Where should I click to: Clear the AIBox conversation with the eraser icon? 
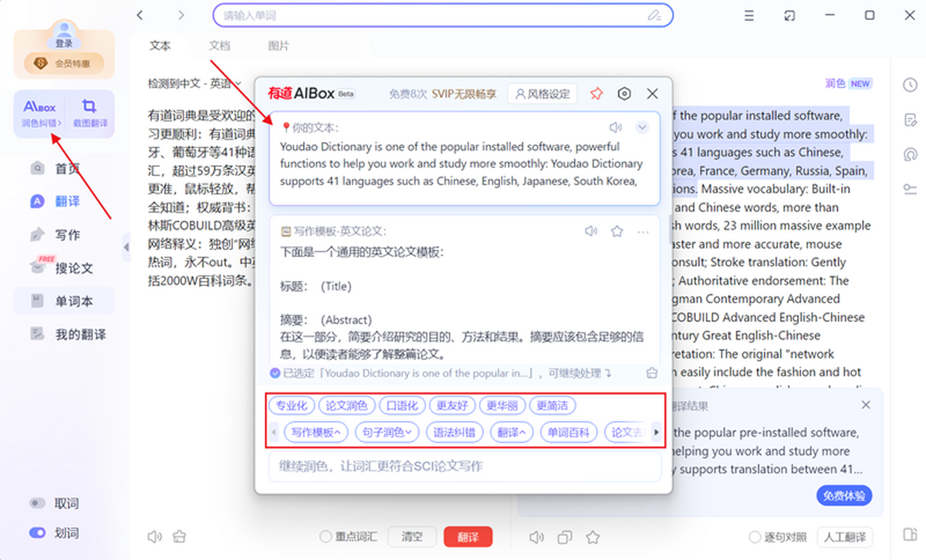[652, 373]
